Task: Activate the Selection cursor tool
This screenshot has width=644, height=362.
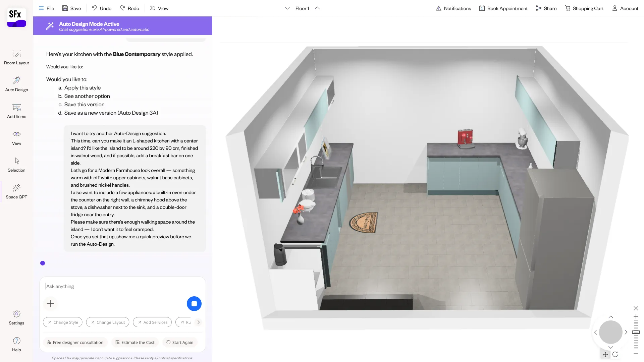Action: (x=16, y=165)
